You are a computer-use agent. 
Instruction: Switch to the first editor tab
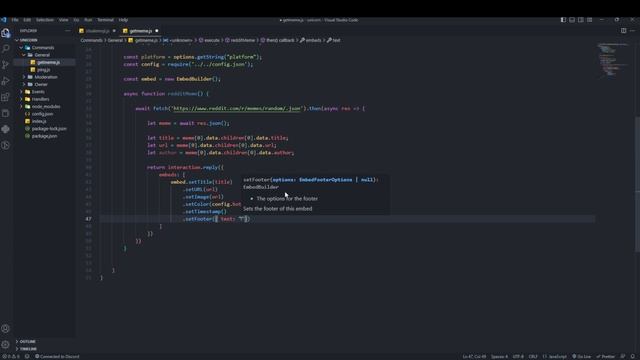coord(98,31)
